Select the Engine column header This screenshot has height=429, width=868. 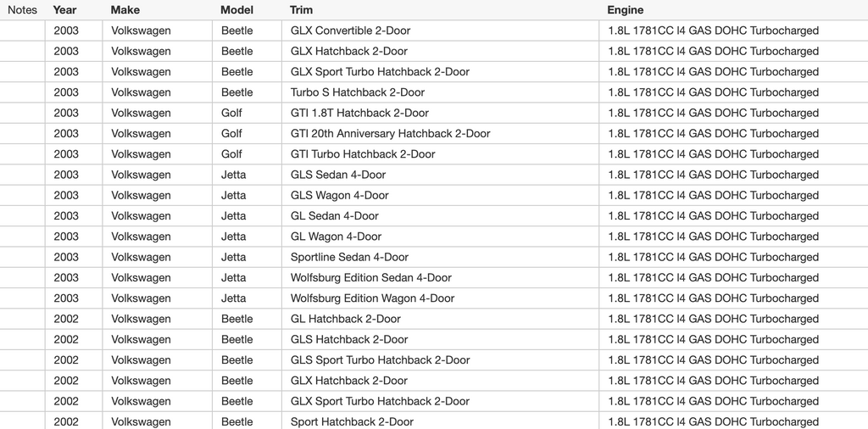pos(625,10)
